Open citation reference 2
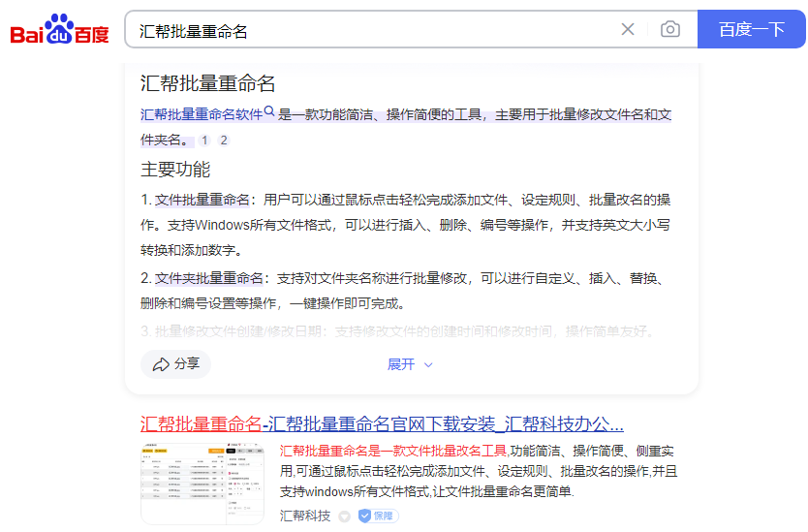 pos(223,141)
